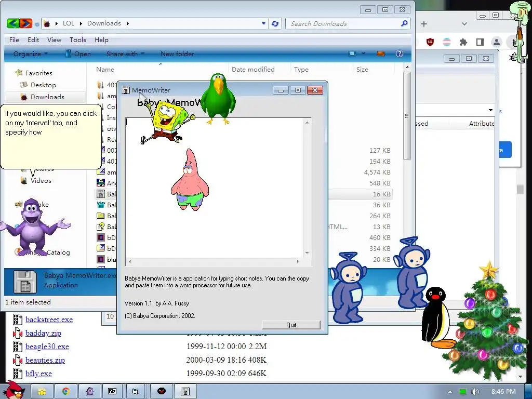Viewport: 532px width, 399px height.
Task: Open Explorer help question mark icon
Action: point(400,54)
